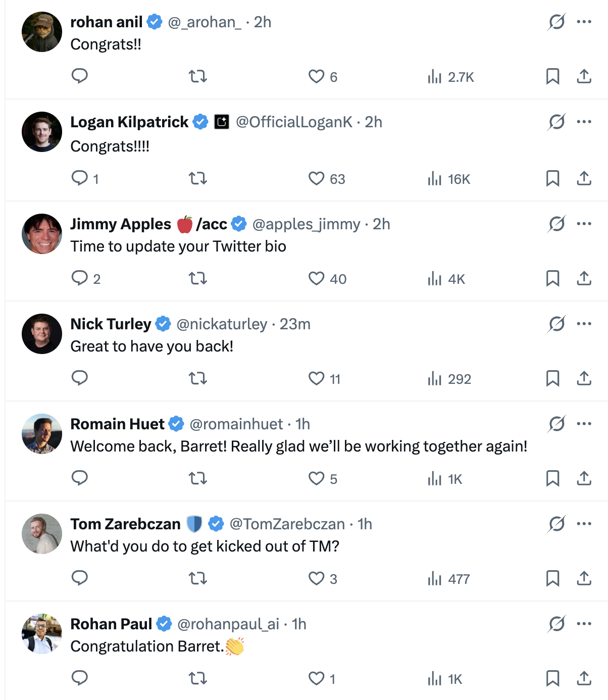608x700 pixels.
Task: Reply to rohan anil's Congrats tweet
Action: (80, 76)
